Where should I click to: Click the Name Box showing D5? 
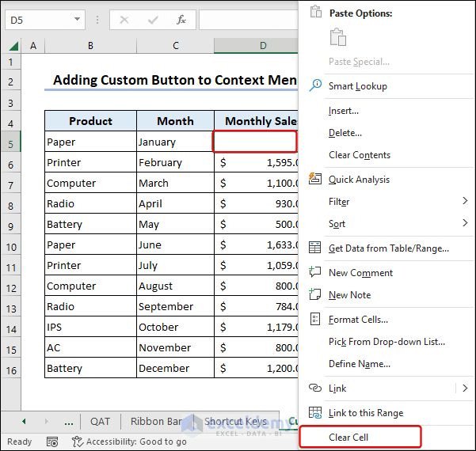click(45, 20)
